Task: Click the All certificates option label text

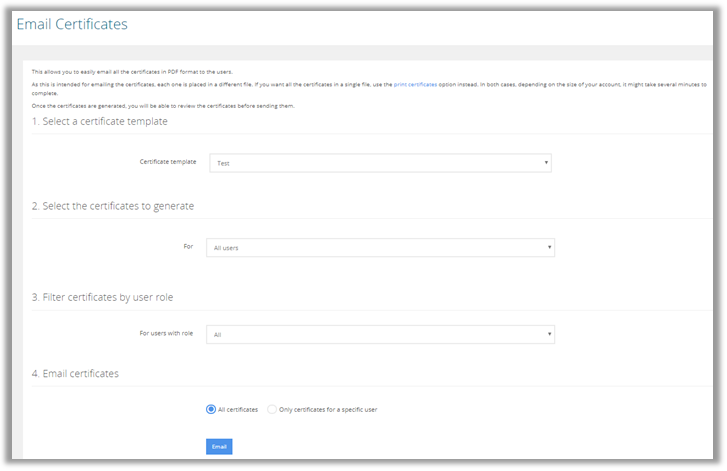Action: pyautogui.click(x=239, y=409)
